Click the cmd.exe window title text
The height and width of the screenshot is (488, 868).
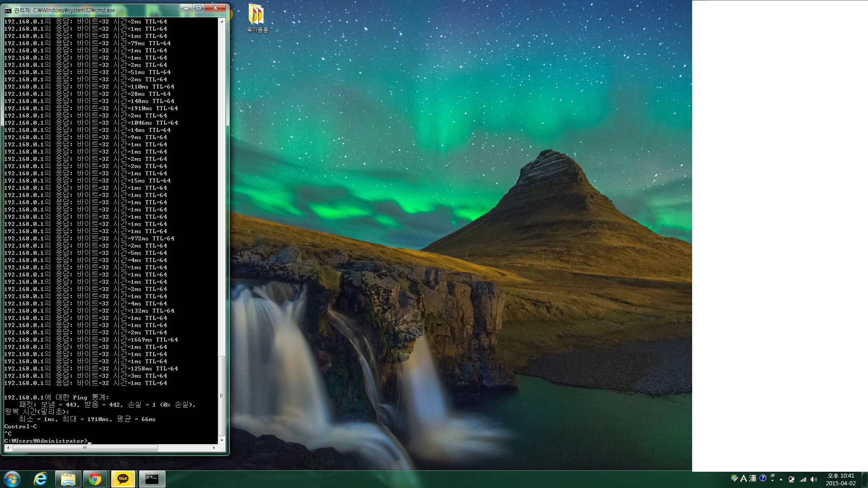tap(64, 10)
